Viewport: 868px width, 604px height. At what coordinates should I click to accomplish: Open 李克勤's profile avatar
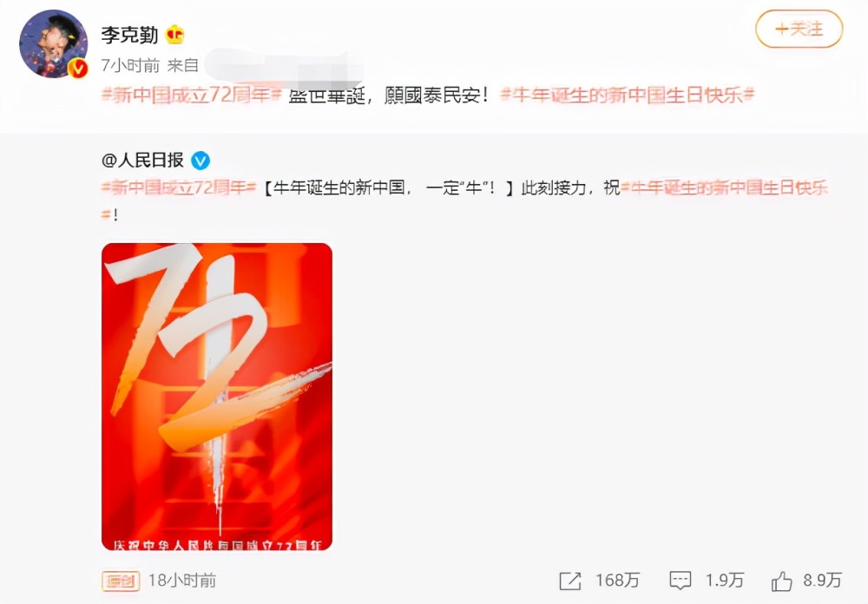53,43
